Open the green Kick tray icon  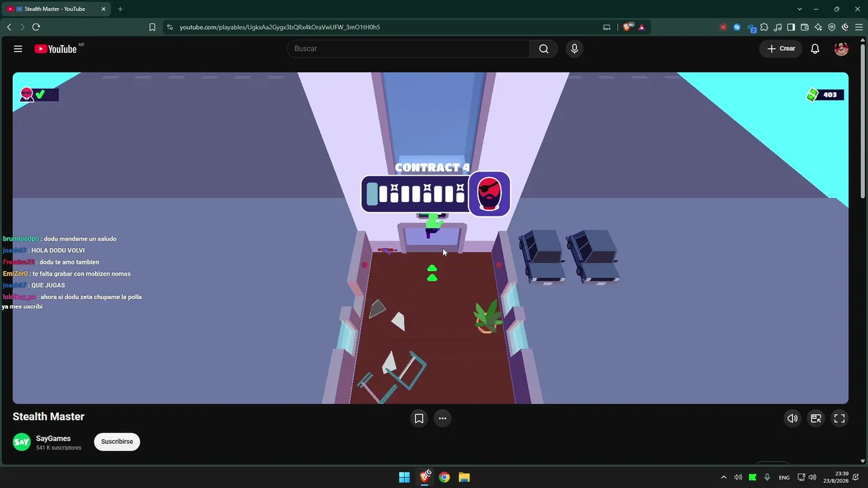point(752,477)
